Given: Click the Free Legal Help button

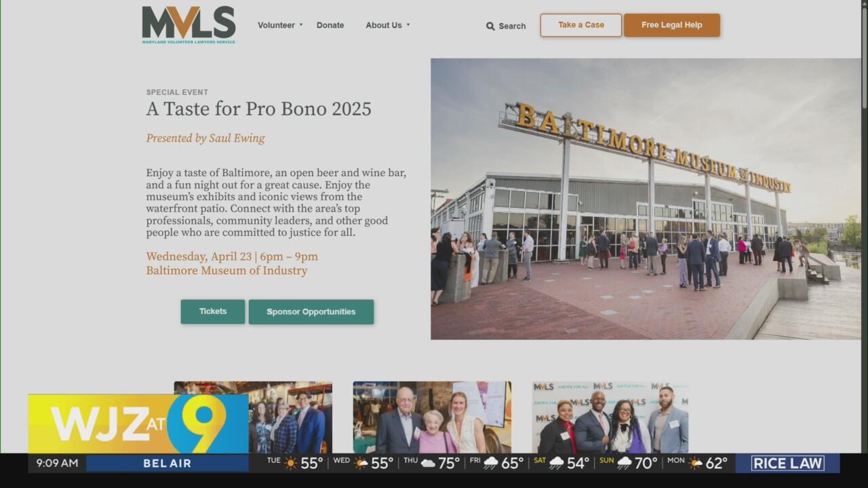Looking at the screenshot, I should pyautogui.click(x=672, y=25).
